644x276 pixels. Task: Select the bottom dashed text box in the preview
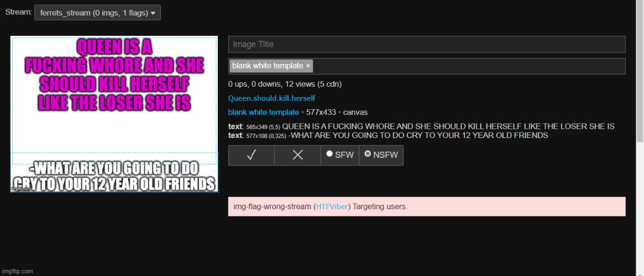click(114, 171)
